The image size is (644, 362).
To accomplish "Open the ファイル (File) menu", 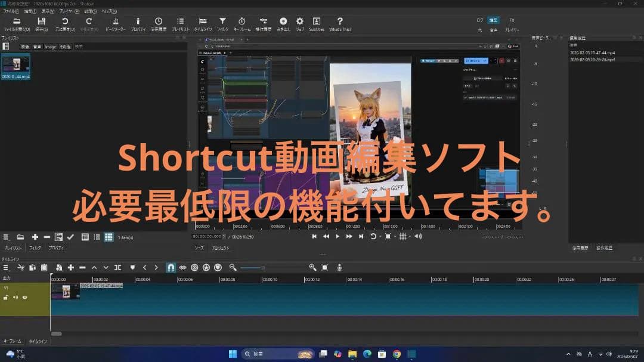I will coord(11,11).
